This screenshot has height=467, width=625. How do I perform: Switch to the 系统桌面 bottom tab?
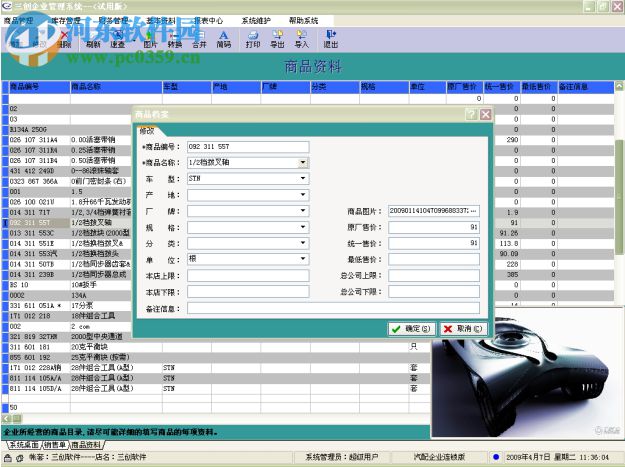click(24, 445)
